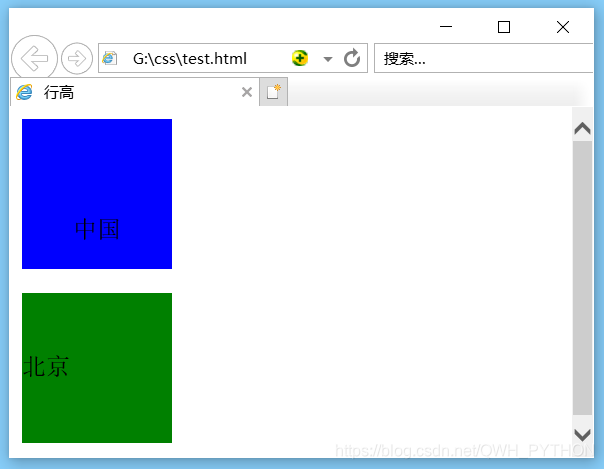Click the 北京 text in the green box
Screen dimensions: 604x469
pyautogui.click(x=46, y=366)
